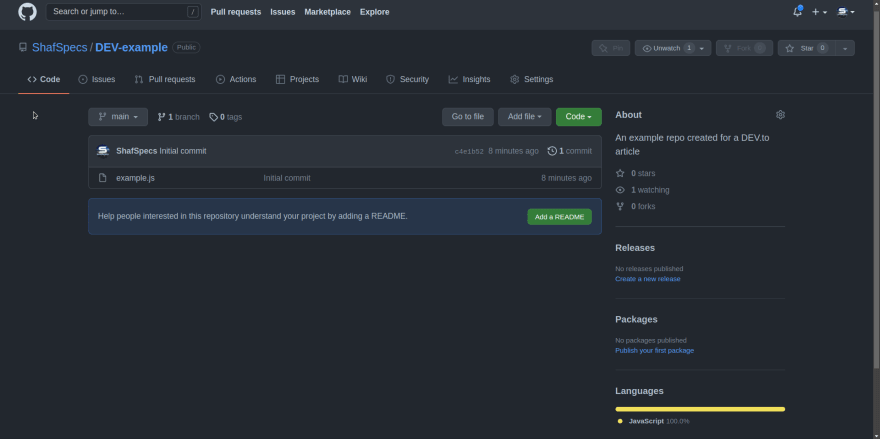Screen dimensions: 880x439
Task: Click the repository book icon beside ShafSpecs
Action: [x=22, y=48]
